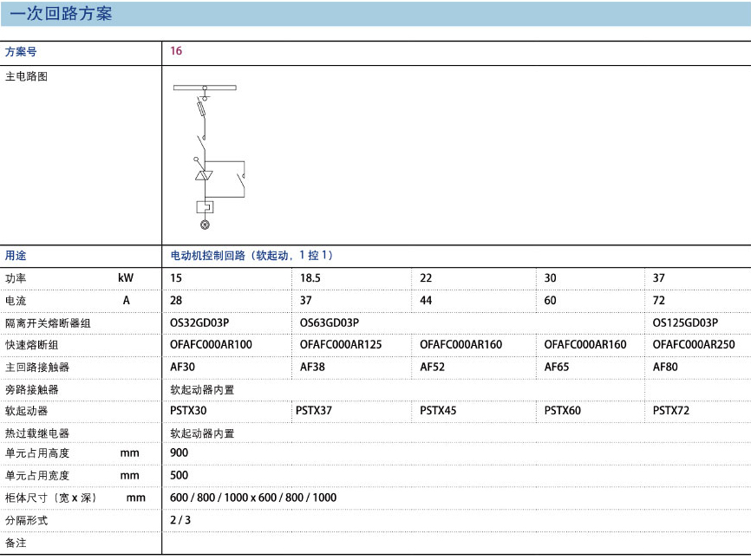Select the PSTX45 soft starter cell
Viewport: 751px width, 560px height.
(x=438, y=411)
